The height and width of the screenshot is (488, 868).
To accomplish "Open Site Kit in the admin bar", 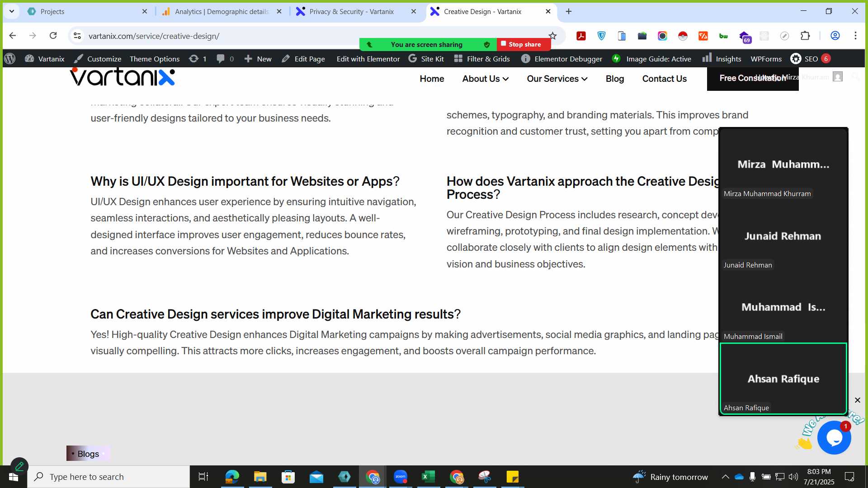I will coord(426,59).
